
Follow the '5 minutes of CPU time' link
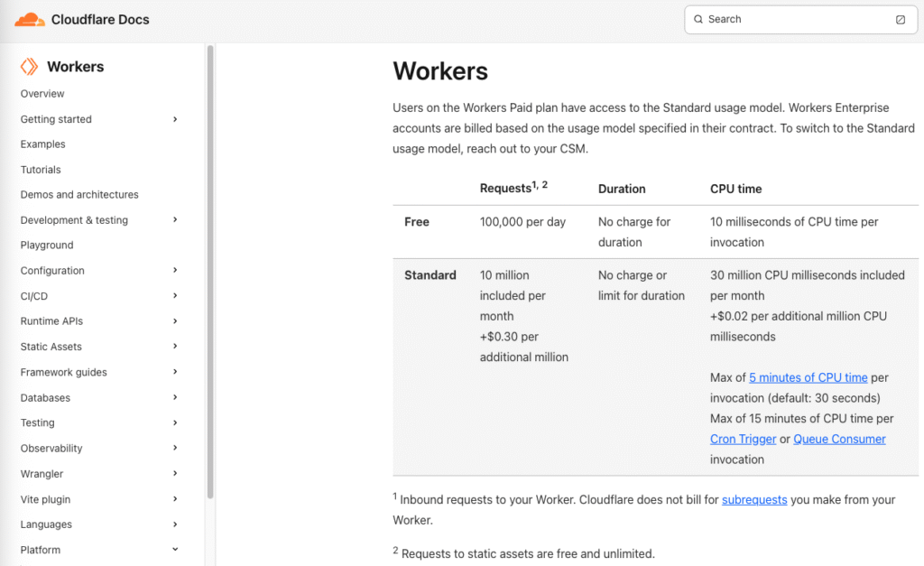(808, 377)
